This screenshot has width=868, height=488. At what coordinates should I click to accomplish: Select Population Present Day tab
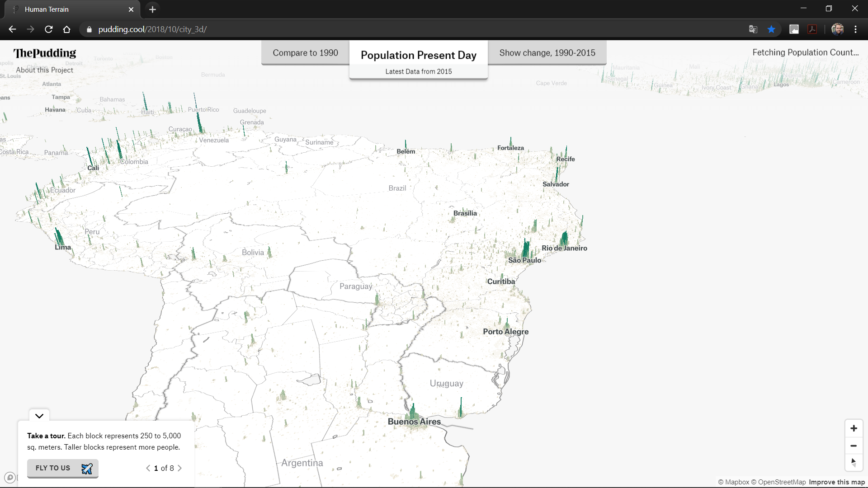pyautogui.click(x=418, y=56)
